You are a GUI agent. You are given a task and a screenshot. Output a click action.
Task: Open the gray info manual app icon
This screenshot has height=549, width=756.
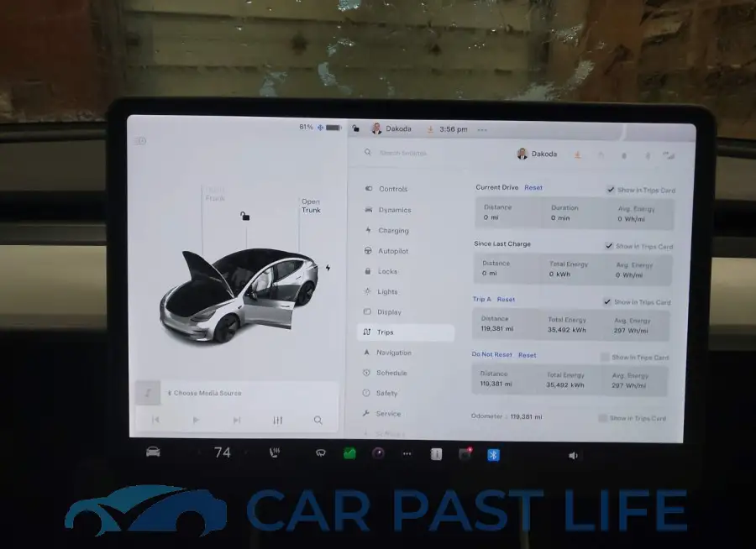point(436,454)
